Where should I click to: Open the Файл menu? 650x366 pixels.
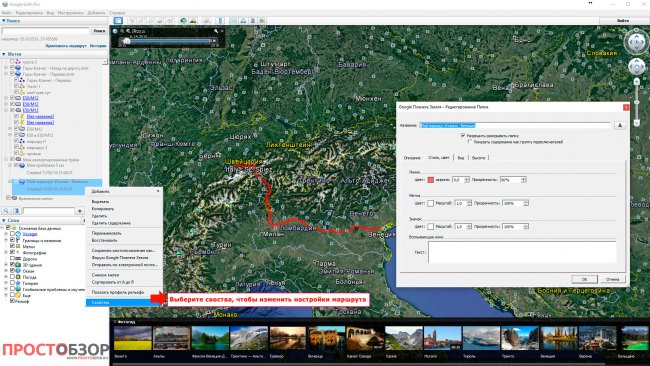(7, 13)
